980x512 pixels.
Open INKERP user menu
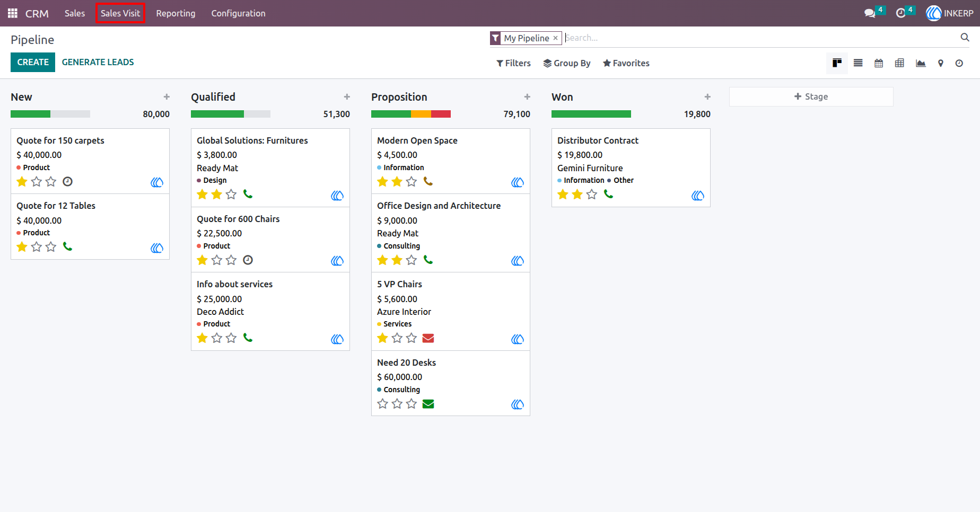pos(950,13)
